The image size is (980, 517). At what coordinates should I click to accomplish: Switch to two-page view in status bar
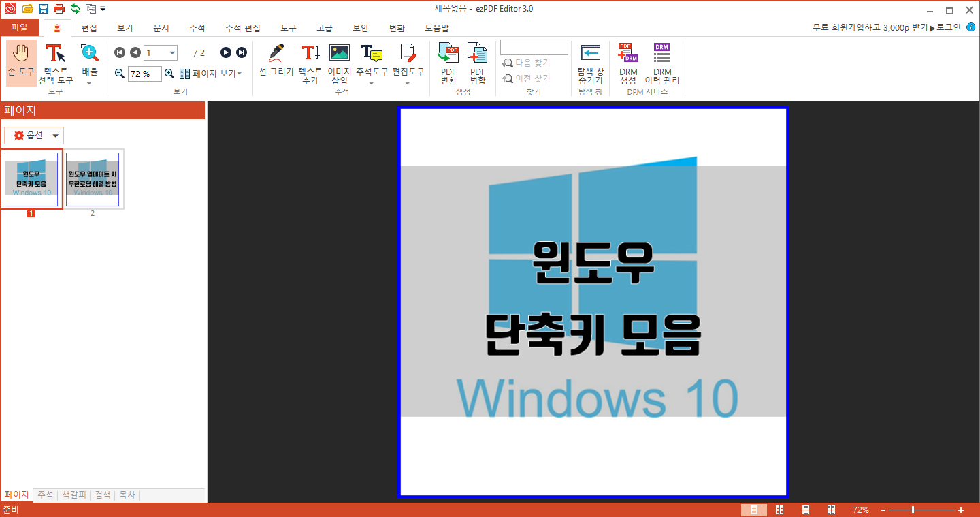point(780,510)
